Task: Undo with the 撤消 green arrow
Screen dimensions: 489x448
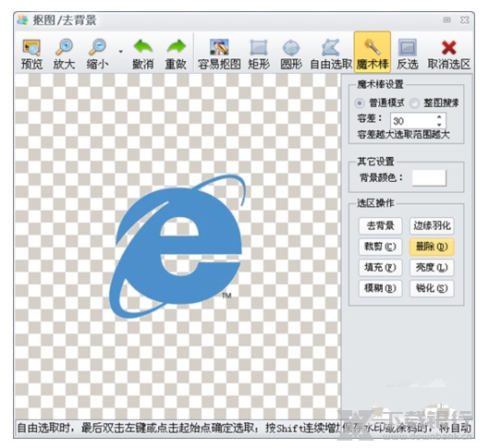Action: click(143, 54)
